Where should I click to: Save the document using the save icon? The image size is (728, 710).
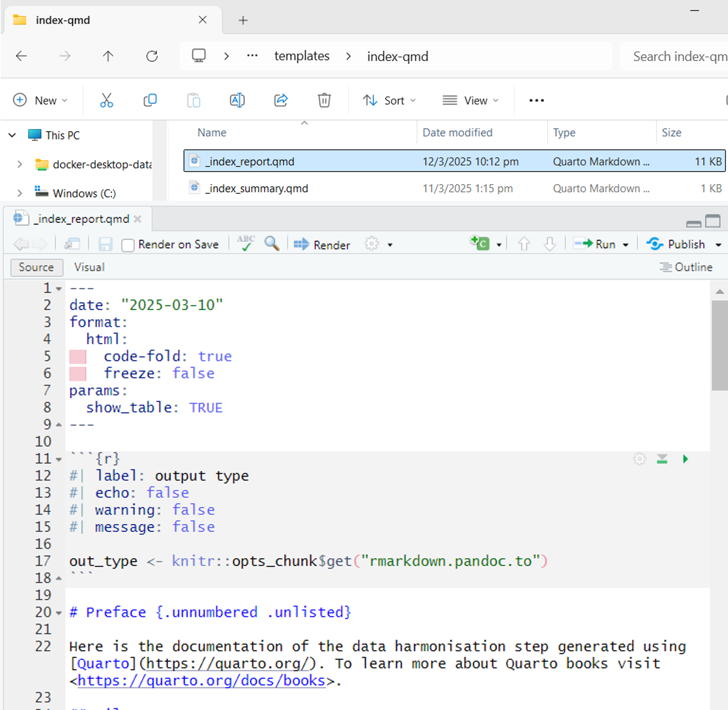pos(105,244)
